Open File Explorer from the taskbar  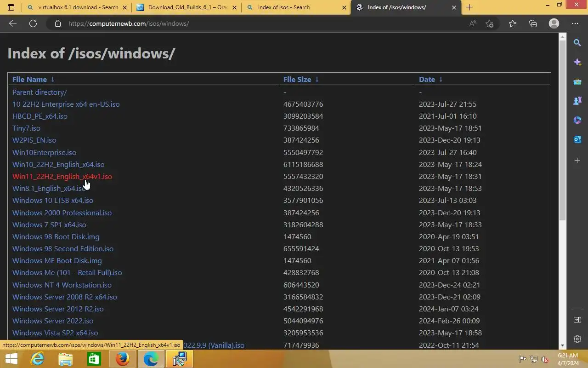66,359
